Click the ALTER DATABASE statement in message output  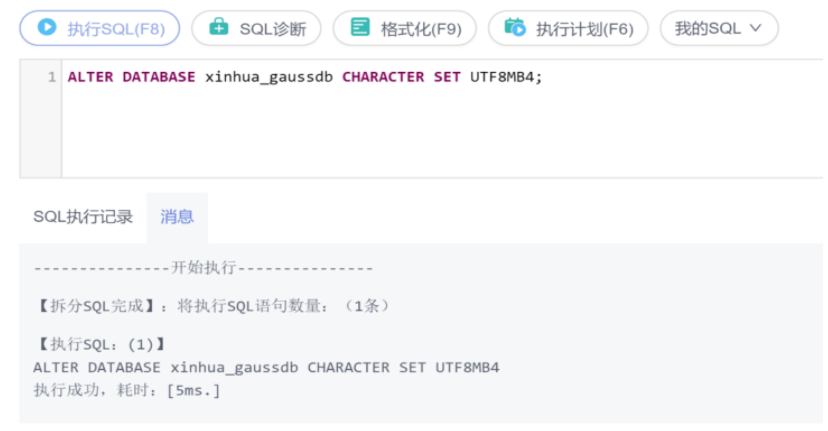[266, 367]
